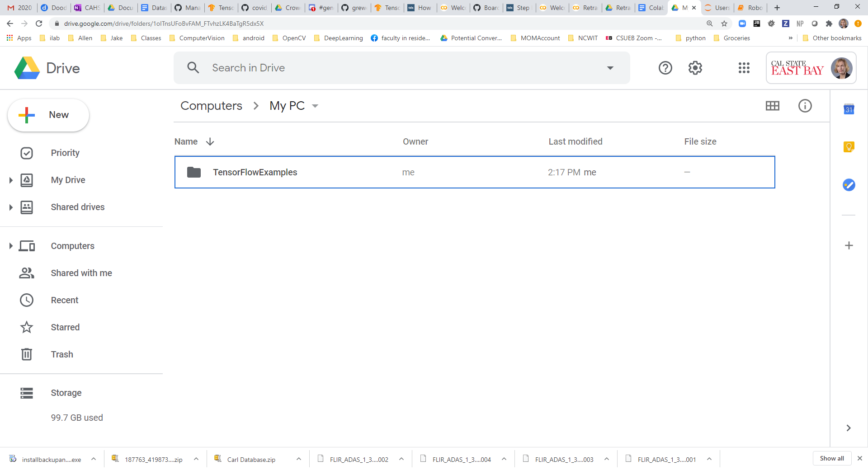Screen dimensions: 868x470
Task: Open Google Keep side panel icon
Action: [849, 147]
